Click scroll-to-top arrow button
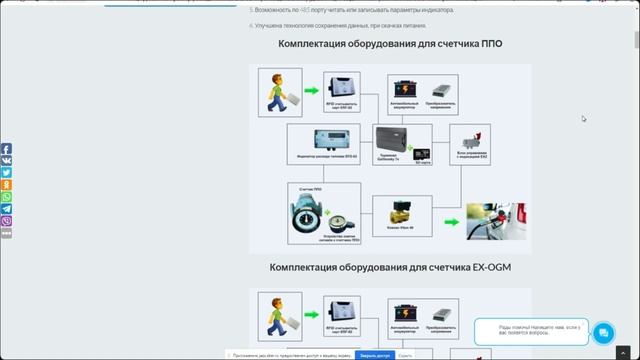640x360 pixels. click(x=623, y=353)
